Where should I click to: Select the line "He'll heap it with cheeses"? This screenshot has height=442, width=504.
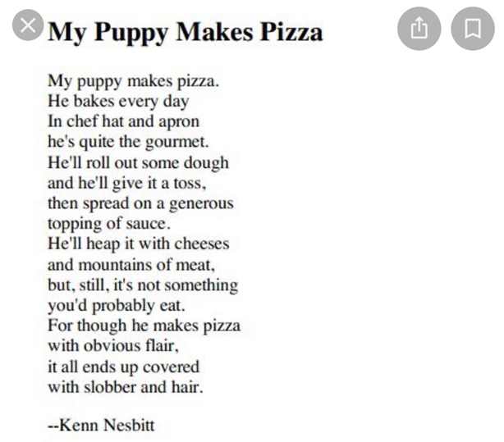point(139,244)
